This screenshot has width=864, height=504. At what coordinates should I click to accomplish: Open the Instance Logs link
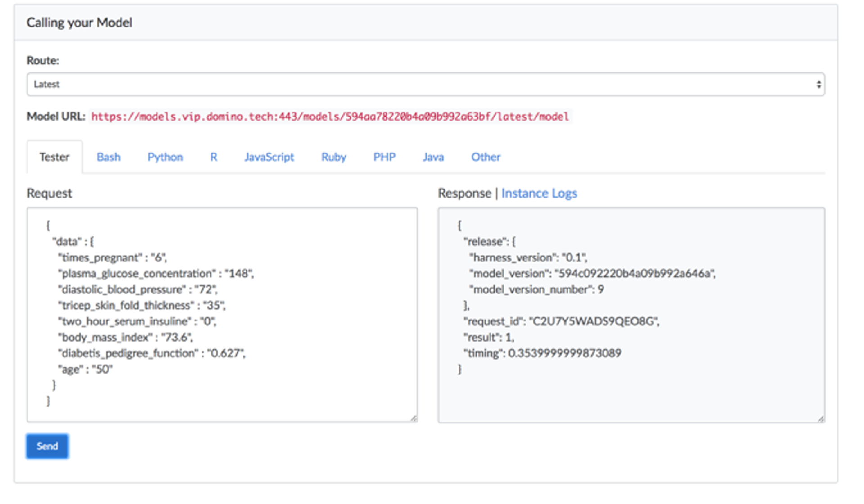click(x=539, y=193)
